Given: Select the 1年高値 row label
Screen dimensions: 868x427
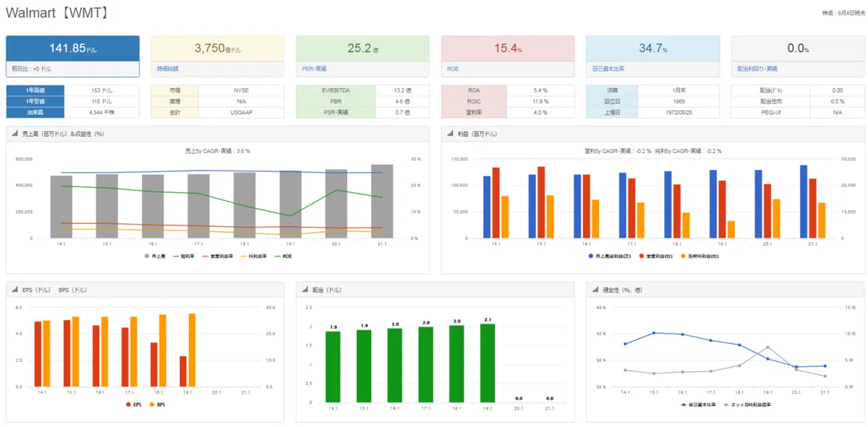Looking at the screenshot, I should click(x=35, y=90).
